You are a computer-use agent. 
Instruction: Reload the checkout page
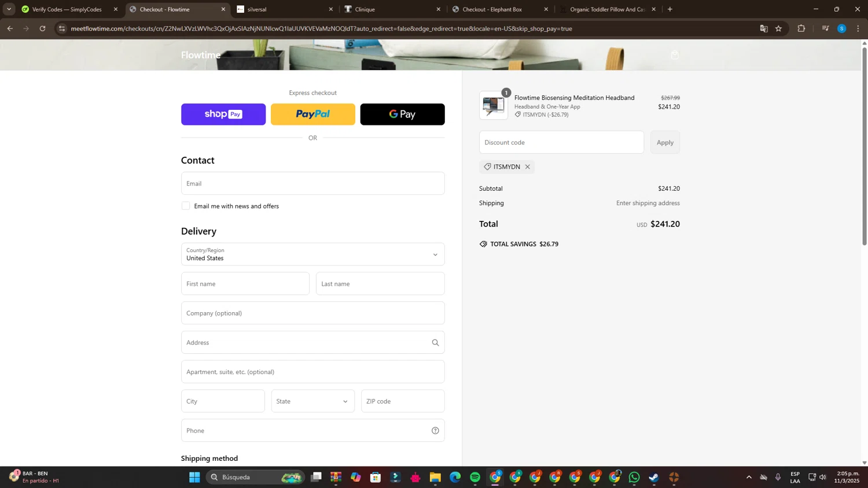42,28
